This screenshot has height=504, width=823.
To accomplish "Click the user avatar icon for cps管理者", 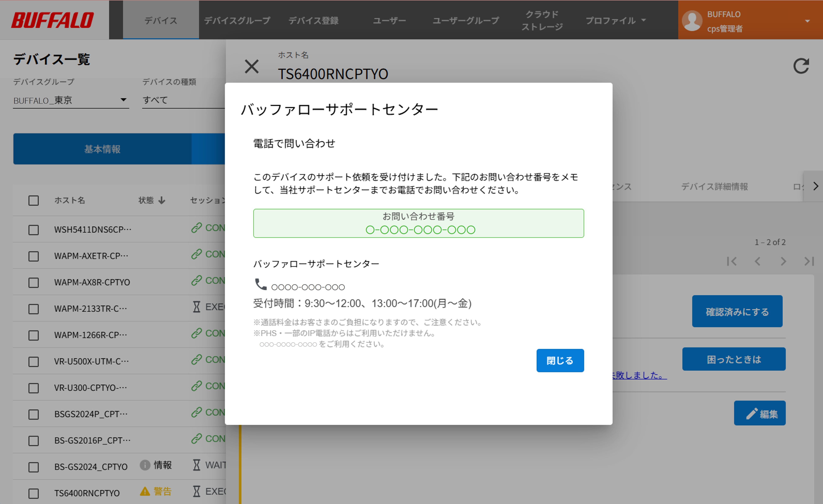I will tap(692, 21).
